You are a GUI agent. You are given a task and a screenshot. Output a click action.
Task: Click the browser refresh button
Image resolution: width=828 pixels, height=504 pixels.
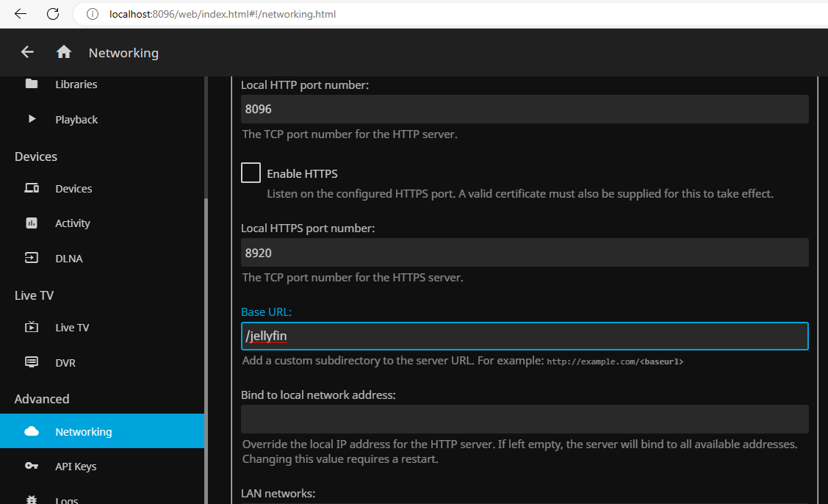click(52, 13)
